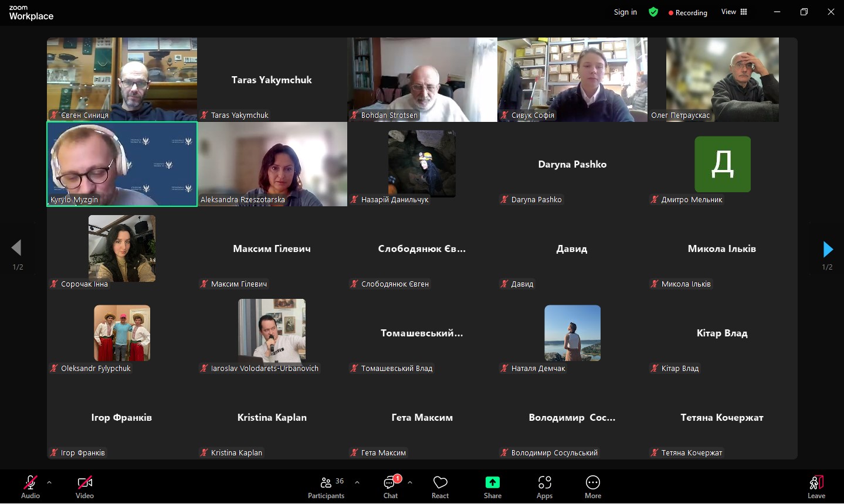Open the React emoji menu
The image size is (844, 504).
(x=440, y=486)
